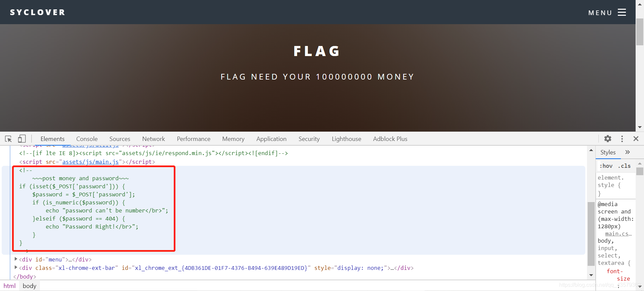Open the Memory tab
This screenshot has height=291, width=644.
coord(233,139)
